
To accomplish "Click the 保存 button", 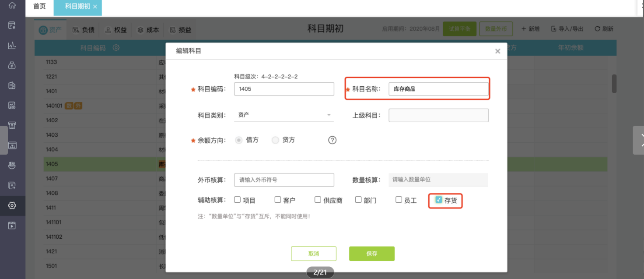I will (x=372, y=254).
